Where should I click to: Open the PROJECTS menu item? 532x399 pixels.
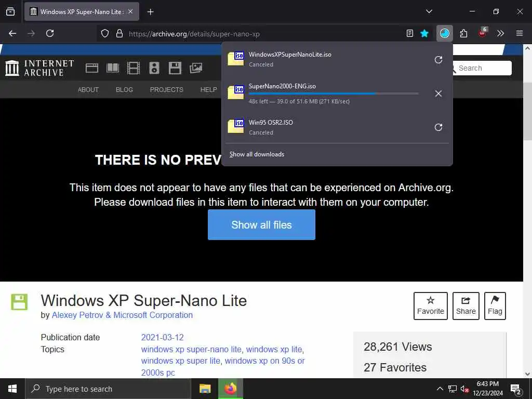[167, 89]
